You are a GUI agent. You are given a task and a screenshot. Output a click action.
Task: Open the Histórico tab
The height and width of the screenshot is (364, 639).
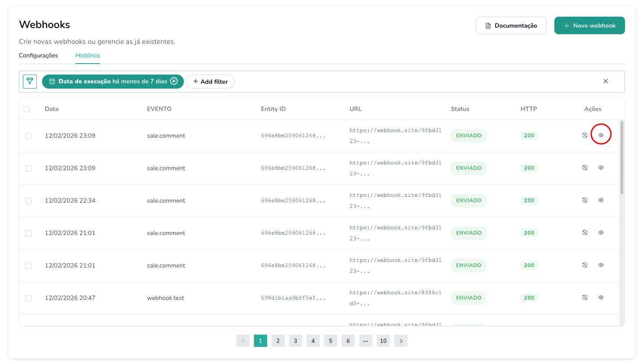[x=87, y=55]
